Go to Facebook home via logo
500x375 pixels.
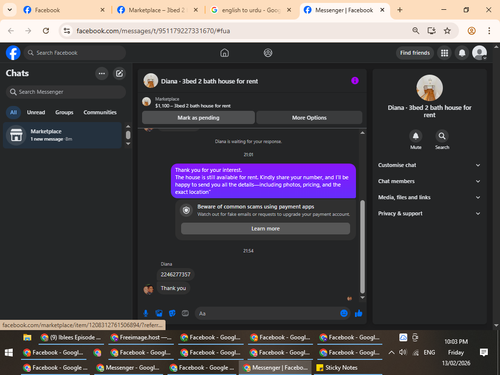tap(13, 53)
